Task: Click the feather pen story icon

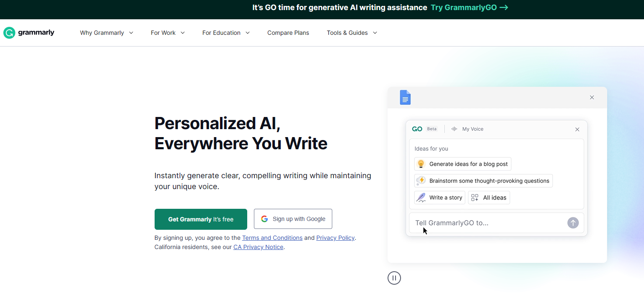Action: click(x=421, y=197)
